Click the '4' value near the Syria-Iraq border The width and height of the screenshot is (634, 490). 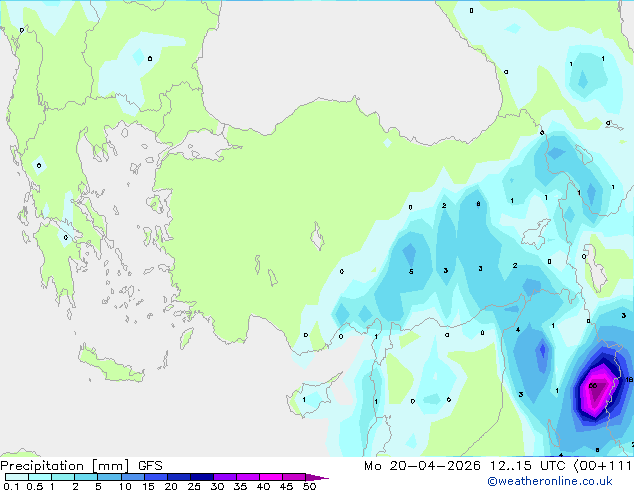click(518, 329)
